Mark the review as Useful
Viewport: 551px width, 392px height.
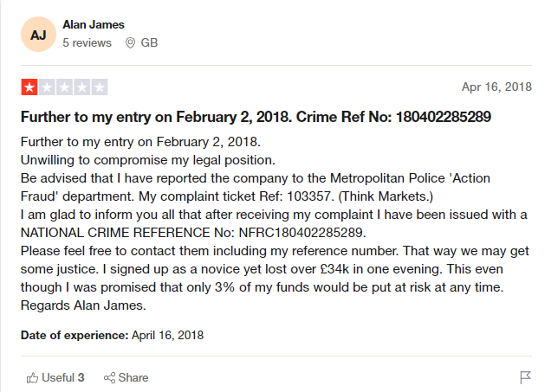click(x=56, y=377)
